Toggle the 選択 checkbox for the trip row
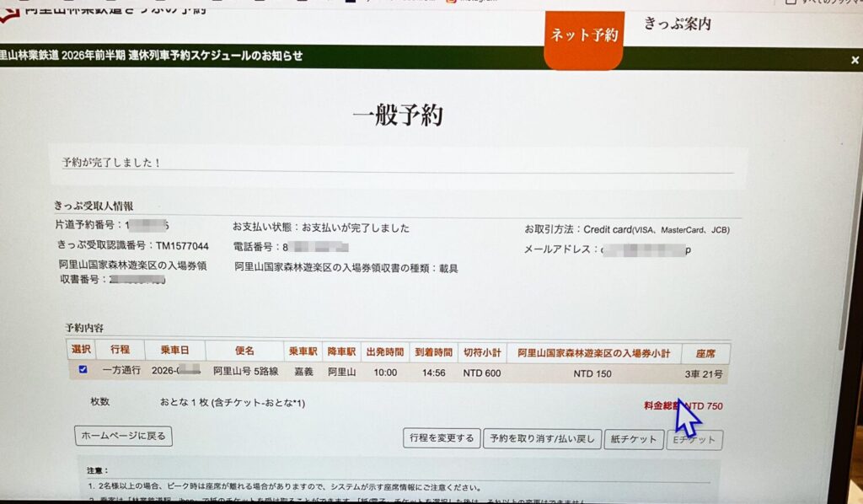Screen dimensions: 863x504 pyautogui.click(x=82, y=370)
